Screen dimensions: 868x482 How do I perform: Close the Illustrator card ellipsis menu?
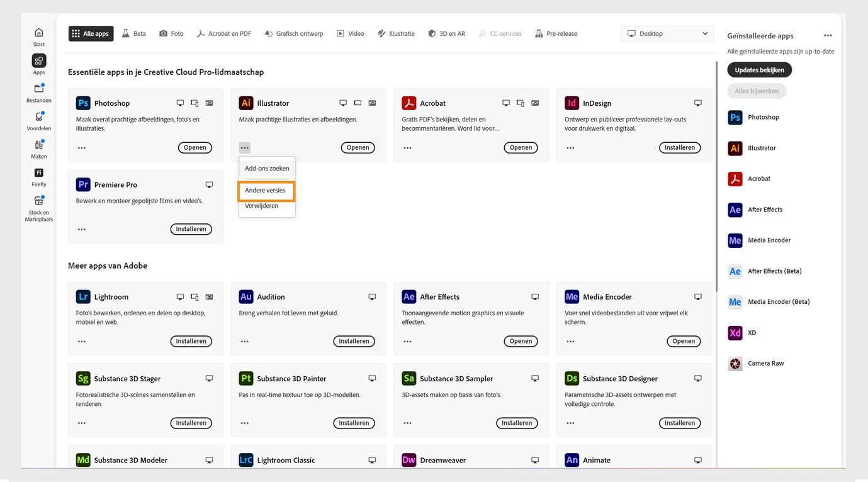pos(245,148)
